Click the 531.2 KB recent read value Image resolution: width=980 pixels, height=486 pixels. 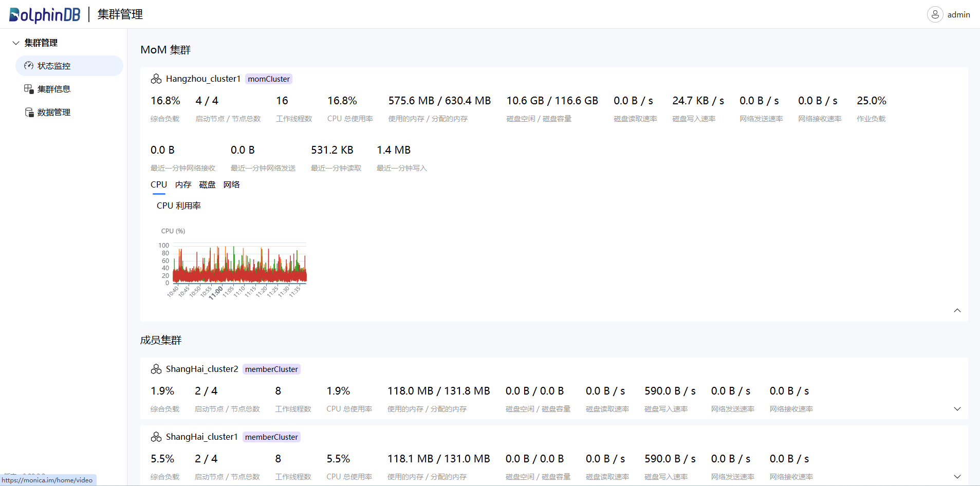pos(332,150)
